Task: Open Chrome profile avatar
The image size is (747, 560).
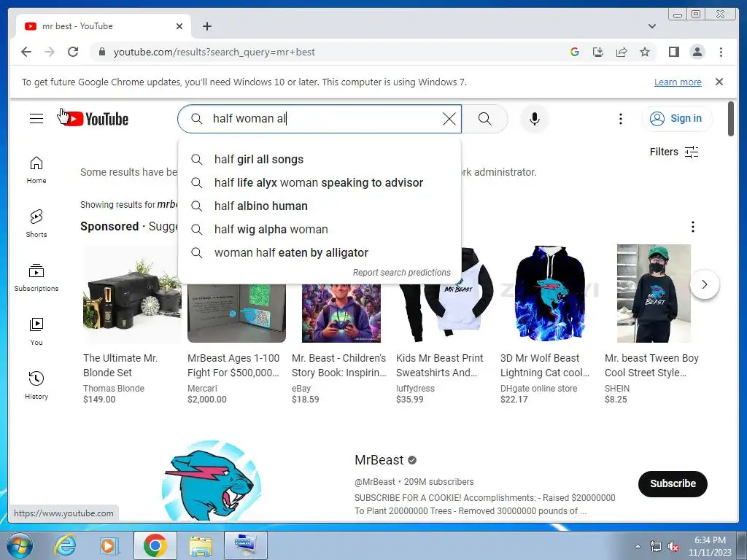Action: click(697, 52)
